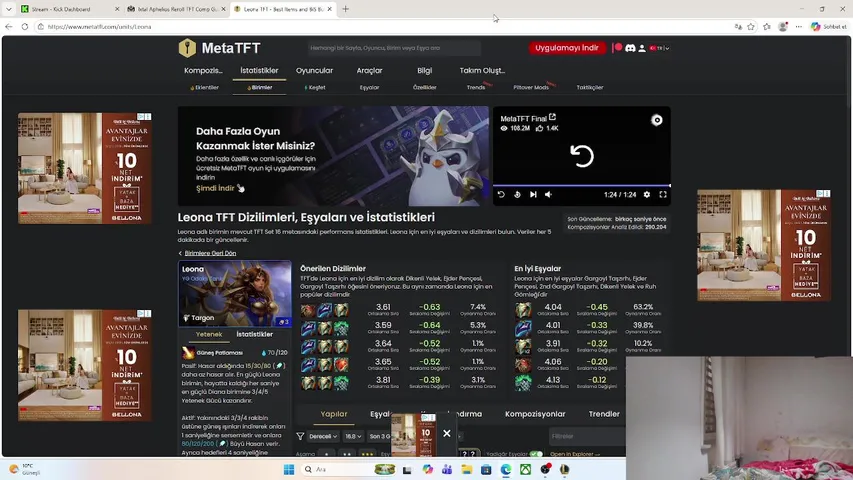Screen dimensions: 853x480
Task: Refresh the browser page
Action: coord(25,26)
